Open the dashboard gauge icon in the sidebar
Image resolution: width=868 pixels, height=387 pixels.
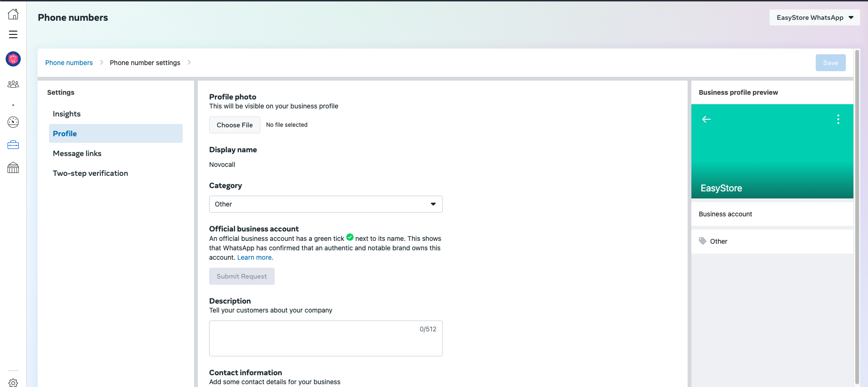[13, 122]
